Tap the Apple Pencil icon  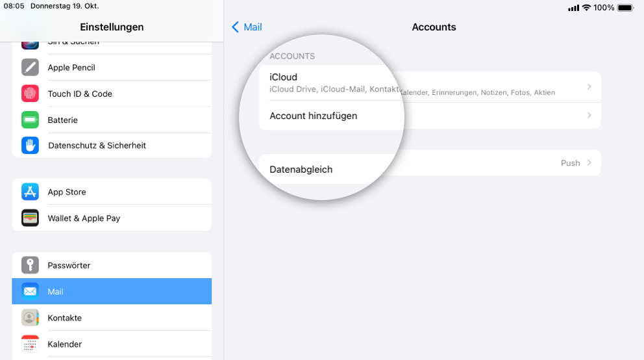[x=30, y=68]
